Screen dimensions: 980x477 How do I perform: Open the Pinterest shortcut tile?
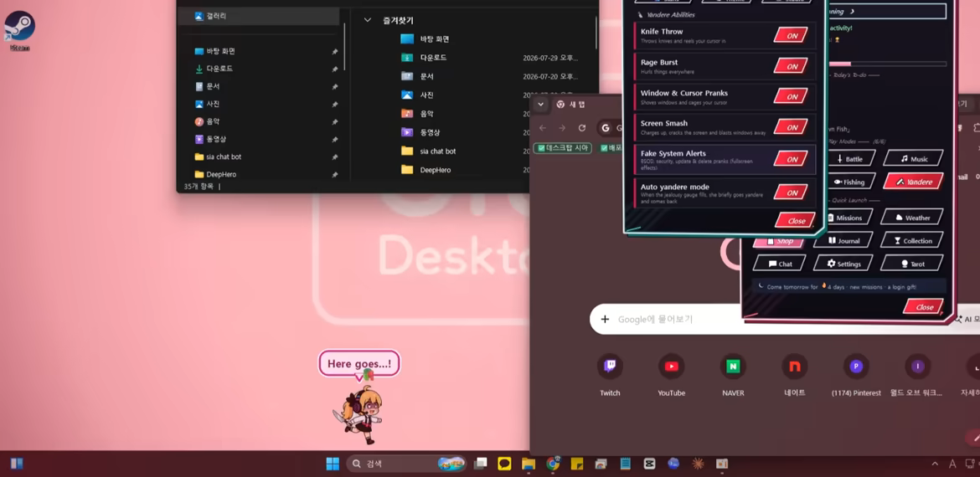click(x=856, y=375)
